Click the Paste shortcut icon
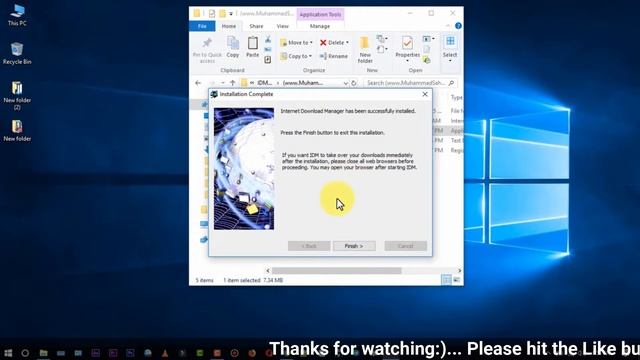640x360 pixels. [x=268, y=60]
